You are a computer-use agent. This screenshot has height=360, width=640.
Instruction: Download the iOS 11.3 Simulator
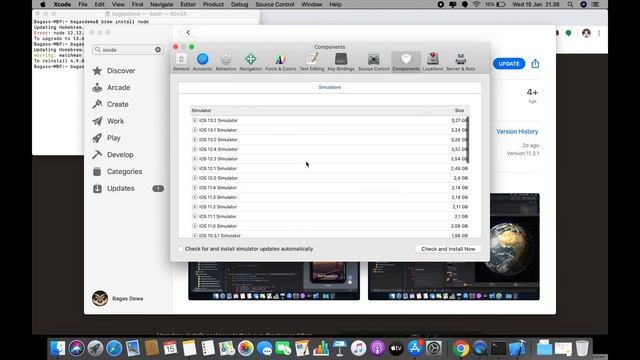click(x=195, y=197)
